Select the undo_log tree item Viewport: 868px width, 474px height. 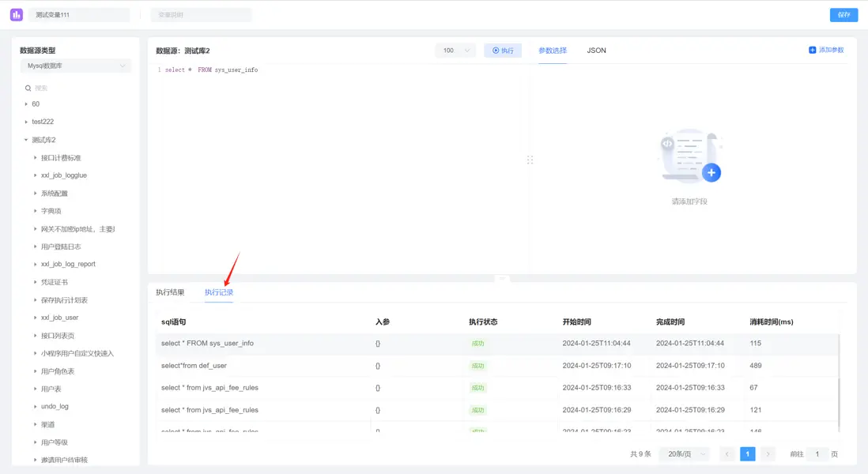click(x=55, y=407)
